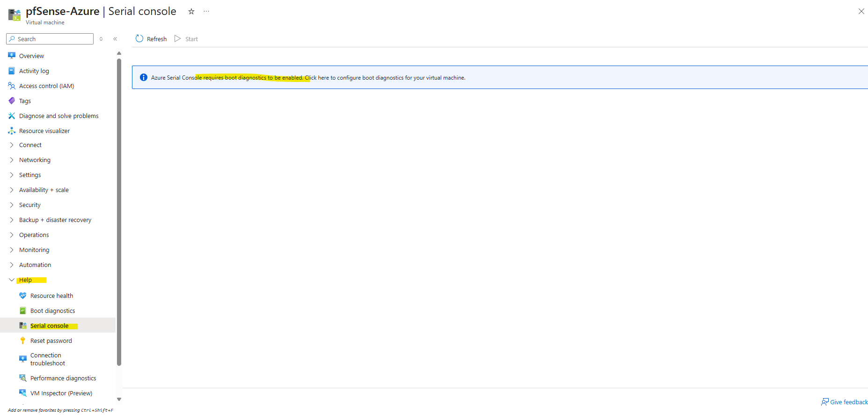Viewport: 868px width, 415px height.
Task: Open the more options ellipsis in header
Action: [x=206, y=11]
